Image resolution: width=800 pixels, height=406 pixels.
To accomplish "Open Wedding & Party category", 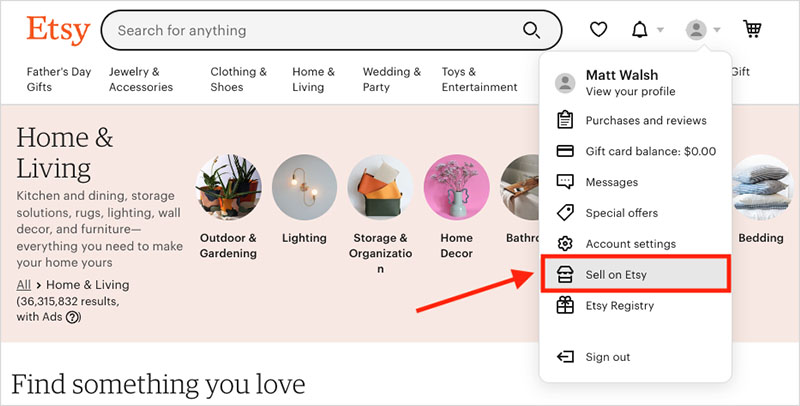I will point(392,79).
